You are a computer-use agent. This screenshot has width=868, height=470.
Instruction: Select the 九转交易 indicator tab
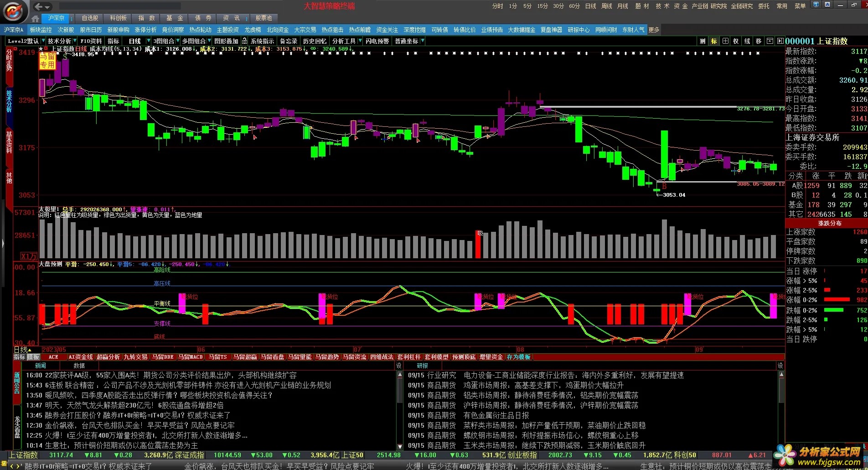coord(136,357)
